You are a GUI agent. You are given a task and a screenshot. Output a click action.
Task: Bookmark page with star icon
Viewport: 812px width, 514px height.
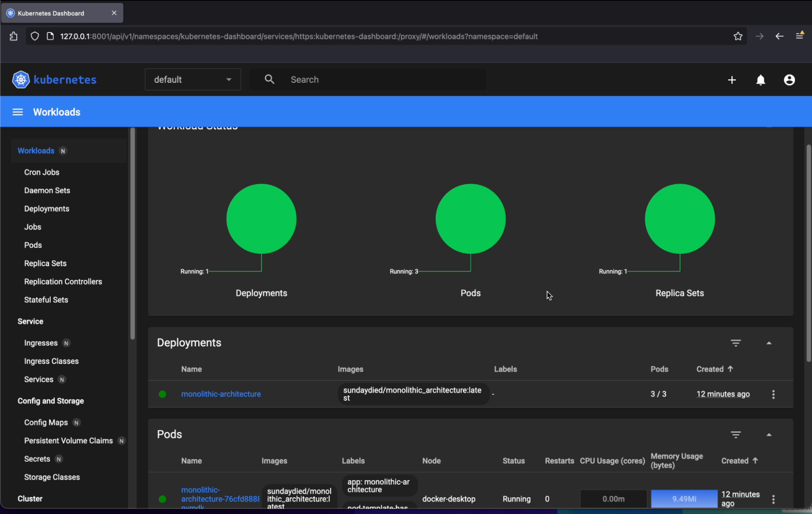click(x=738, y=36)
